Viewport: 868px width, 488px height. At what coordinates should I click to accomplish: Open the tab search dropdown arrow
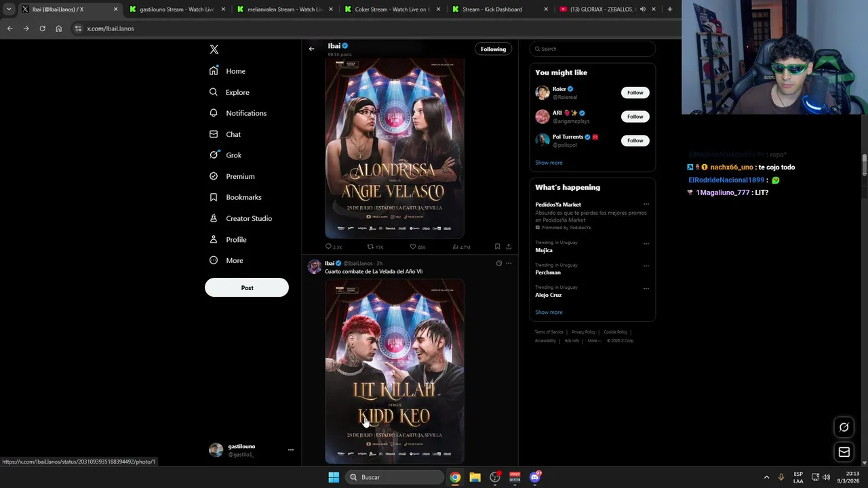coord(9,9)
